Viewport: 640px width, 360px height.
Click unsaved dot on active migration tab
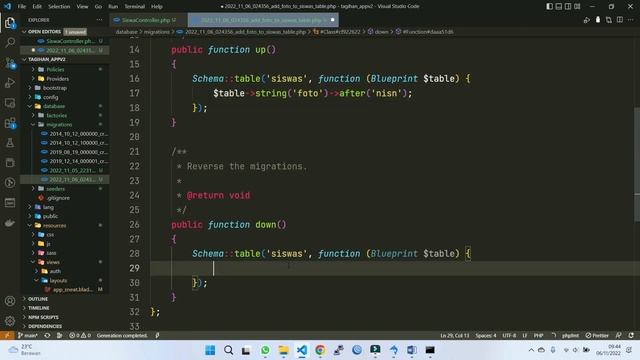coord(332,20)
